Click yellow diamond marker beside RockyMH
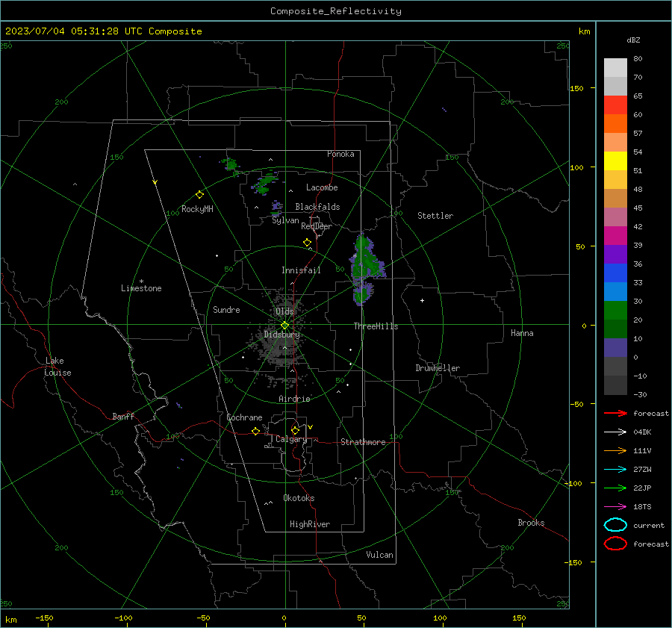Viewport: 672px width, 628px height. (199, 195)
